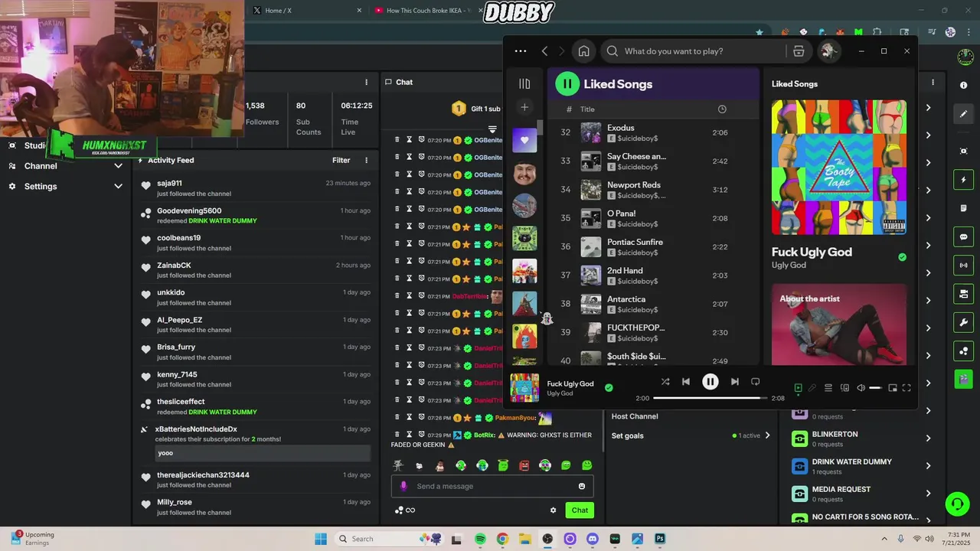Open the Spotify three-dot menu

(x=521, y=51)
